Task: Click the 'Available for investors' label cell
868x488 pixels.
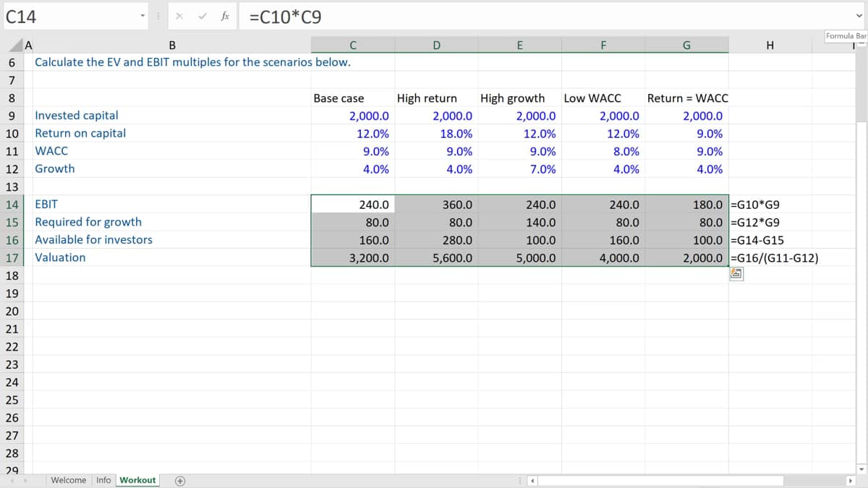Action: pyautogui.click(x=171, y=239)
